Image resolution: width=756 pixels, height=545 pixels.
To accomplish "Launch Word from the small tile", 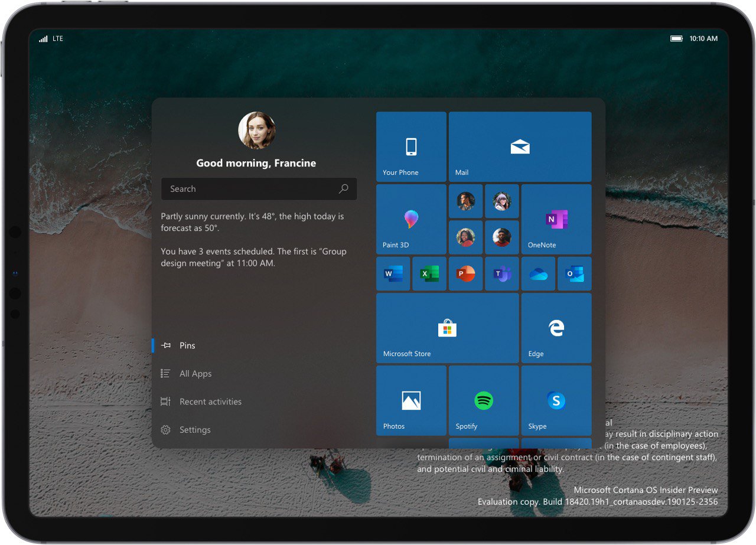I will click(393, 273).
